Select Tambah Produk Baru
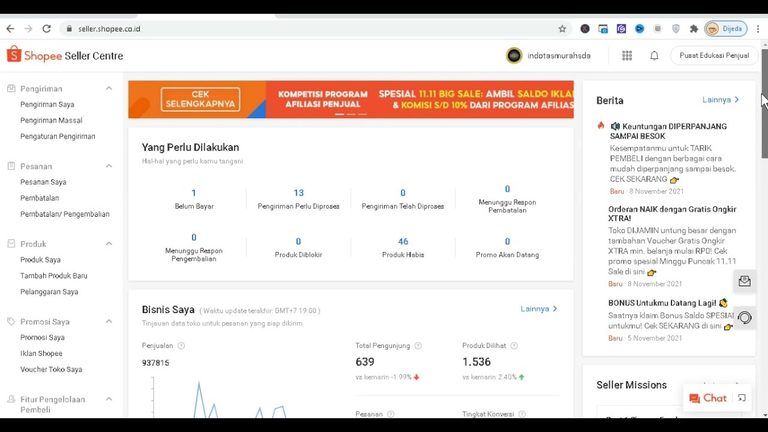The width and height of the screenshot is (768, 432). (x=54, y=276)
